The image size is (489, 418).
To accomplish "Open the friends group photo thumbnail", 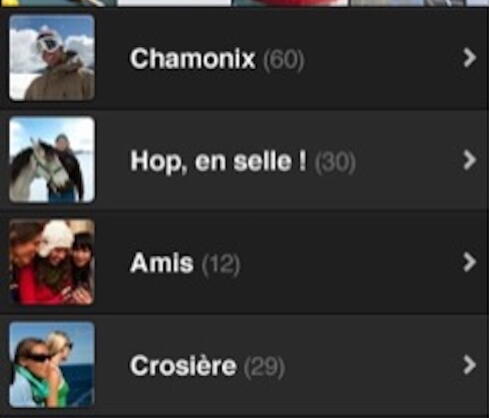I will (x=52, y=262).
